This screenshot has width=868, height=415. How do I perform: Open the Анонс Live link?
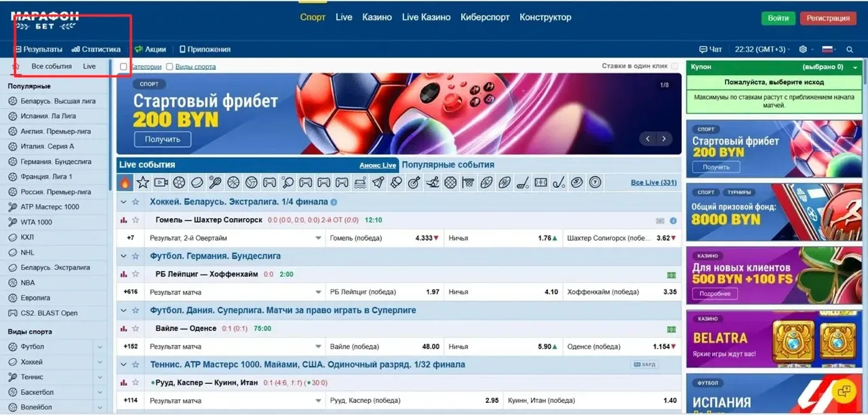point(378,165)
